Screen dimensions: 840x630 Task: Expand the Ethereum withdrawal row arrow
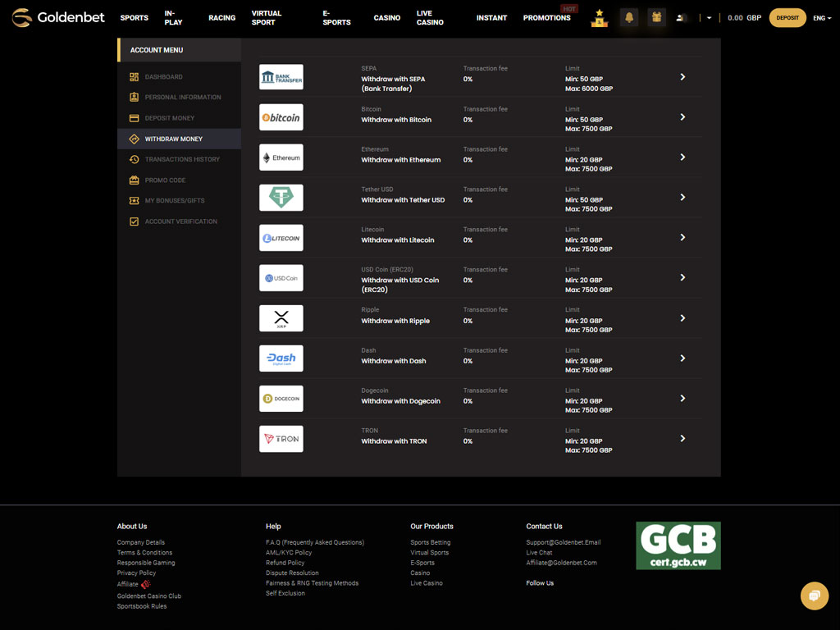pyautogui.click(x=682, y=157)
